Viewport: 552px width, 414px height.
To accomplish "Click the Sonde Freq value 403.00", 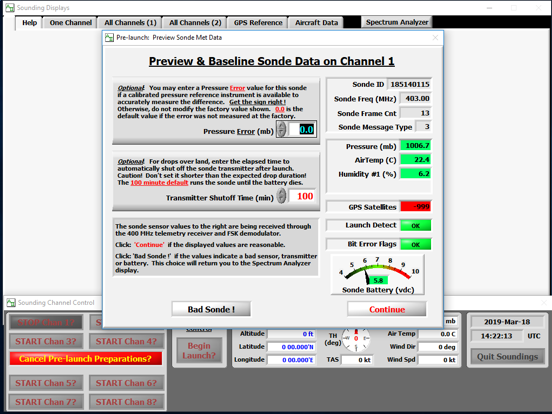I will [x=416, y=99].
